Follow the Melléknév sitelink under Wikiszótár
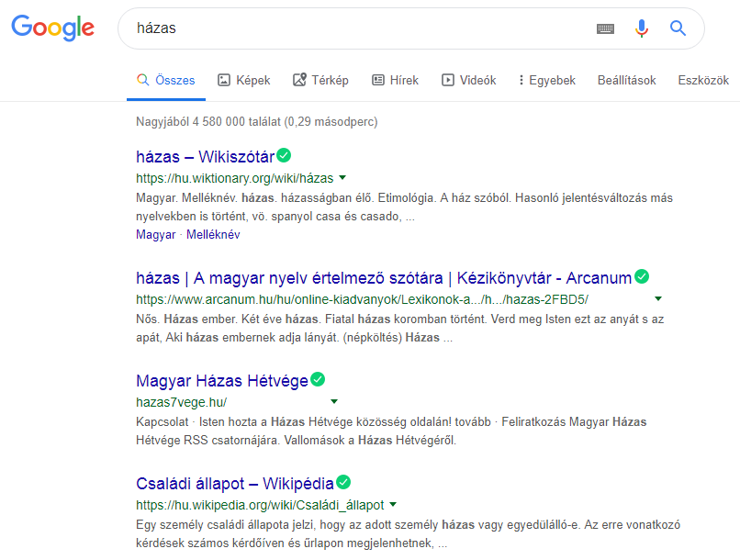The image size is (740, 560). 213,234
